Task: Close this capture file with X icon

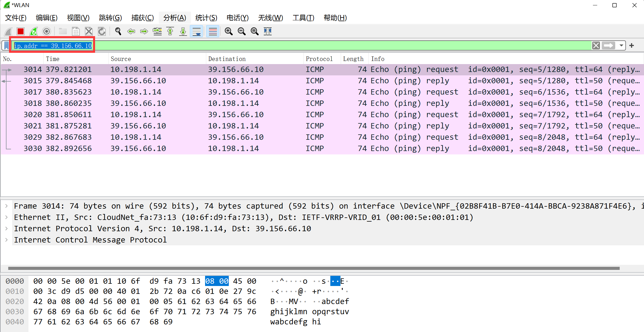Action: point(89,31)
